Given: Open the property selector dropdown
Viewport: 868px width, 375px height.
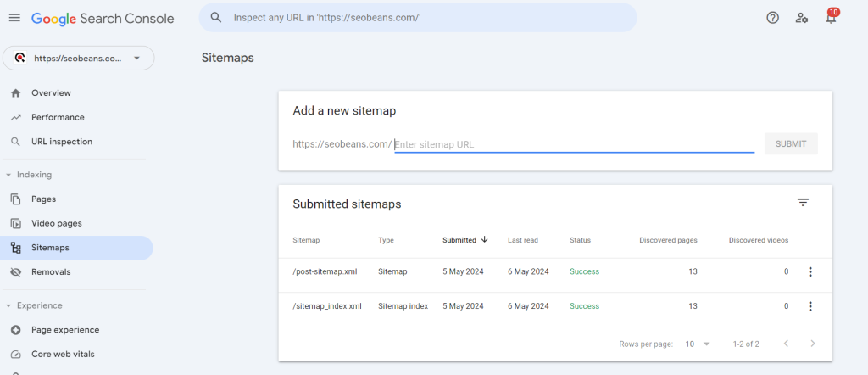Looking at the screenshot, I should pos(79,58).
